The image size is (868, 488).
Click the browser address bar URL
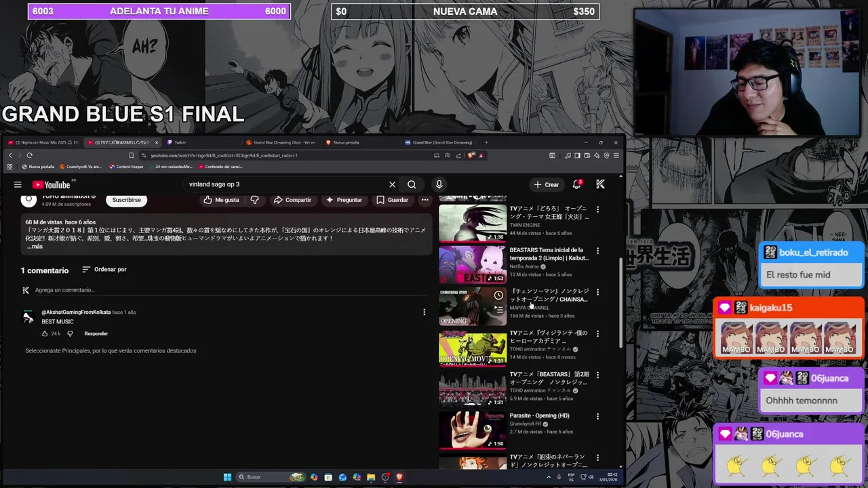point(224,155)
